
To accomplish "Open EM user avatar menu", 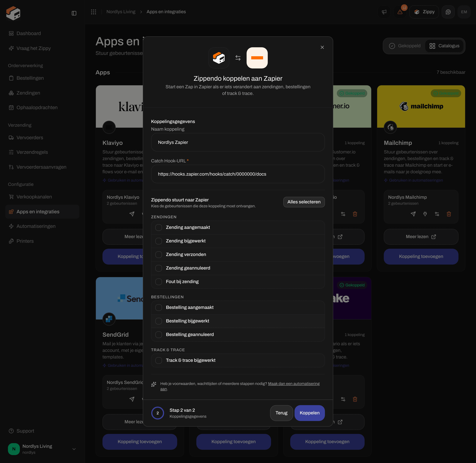I will (464, 12).
